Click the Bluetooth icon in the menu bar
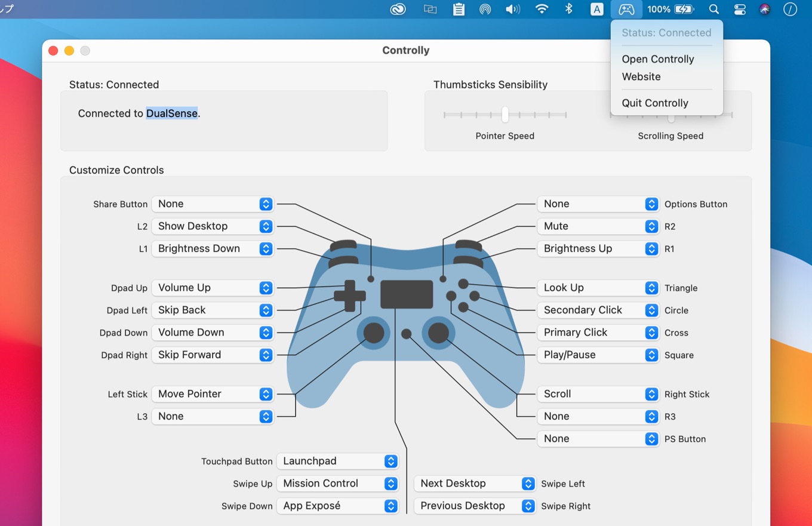Viewport: 812px width, 526px height. [568, 9]
